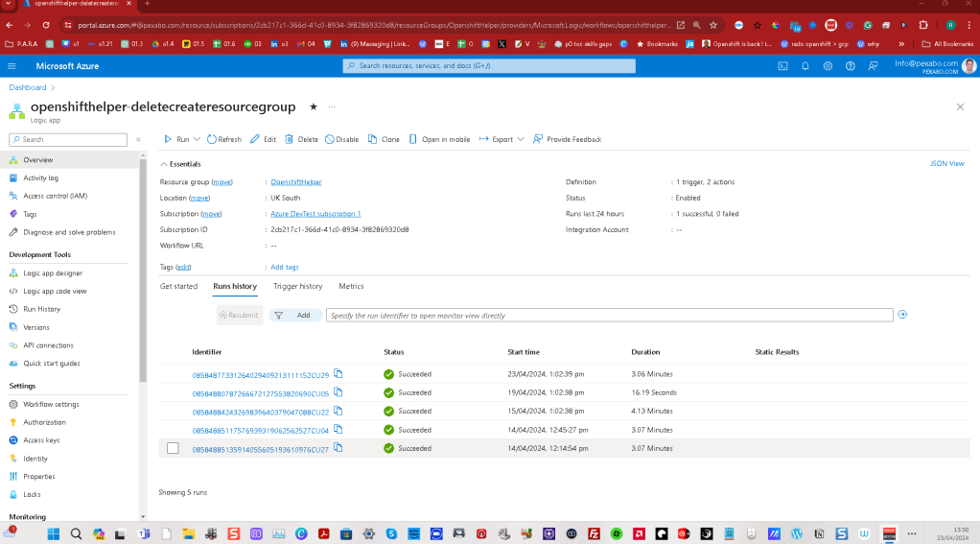Image resolution: width=980 pixels, height=544 pixels.
Task: Expand the Run dropdown arrow
Action: point(197,139)
